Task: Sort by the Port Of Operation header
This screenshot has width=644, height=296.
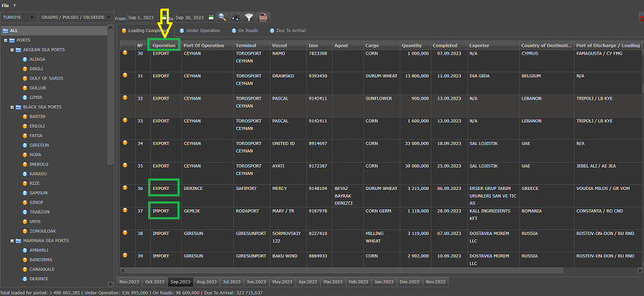Action: (x=208, y=45)
